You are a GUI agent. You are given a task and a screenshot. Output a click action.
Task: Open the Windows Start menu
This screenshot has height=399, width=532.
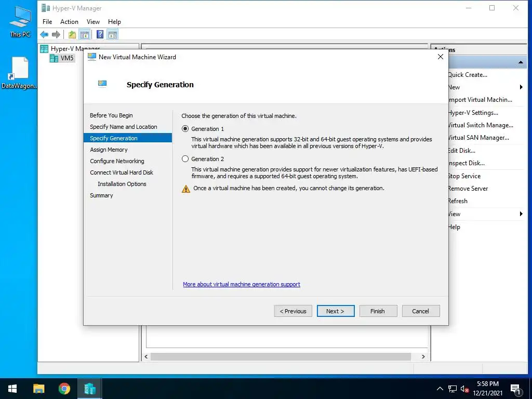(12, 389)
